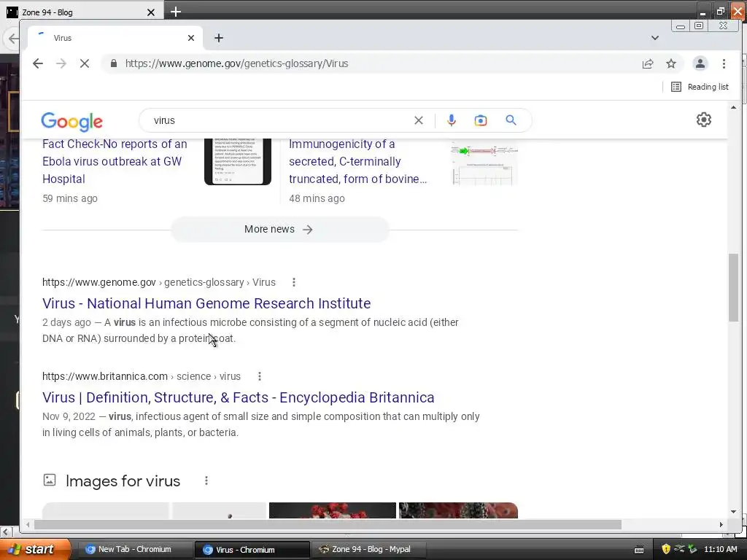747x560 pixels.
Task: Search by image with camera icon
Action: click(x=480, y=120)
